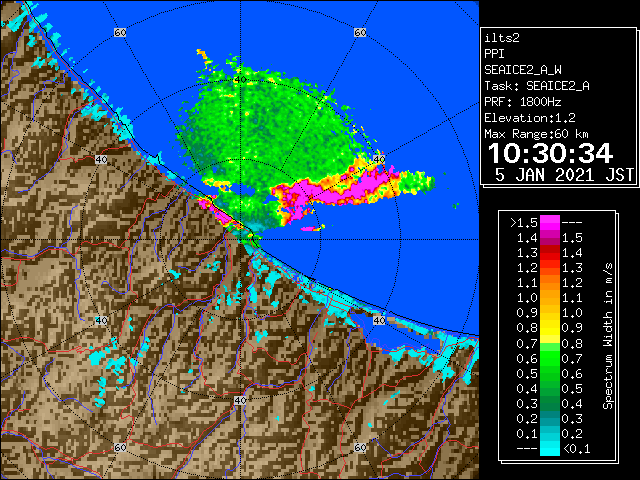Click the 'Max Range:60 km' line
Image resolution: width=640 pixels, height=480 pixels.
point(536,134)
